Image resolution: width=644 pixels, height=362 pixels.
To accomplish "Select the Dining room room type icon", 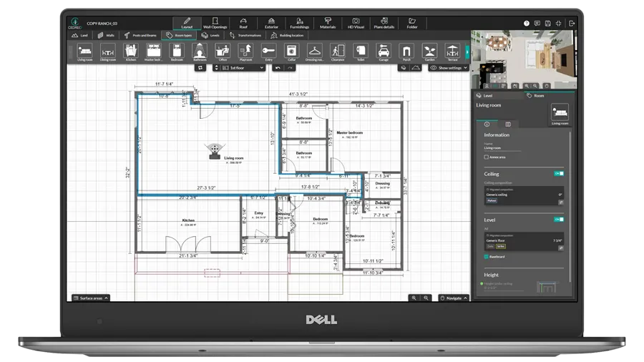I will point(107,52).
